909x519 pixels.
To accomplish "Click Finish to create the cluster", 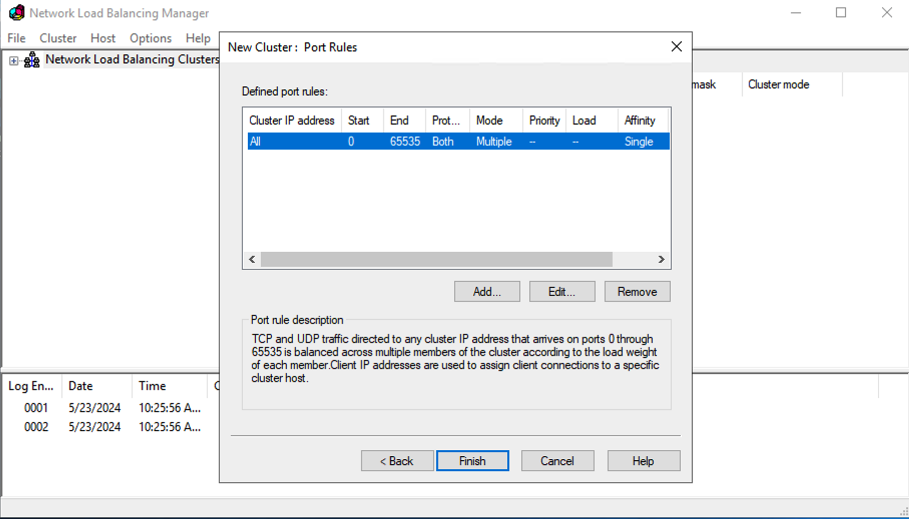I will 472,461.
